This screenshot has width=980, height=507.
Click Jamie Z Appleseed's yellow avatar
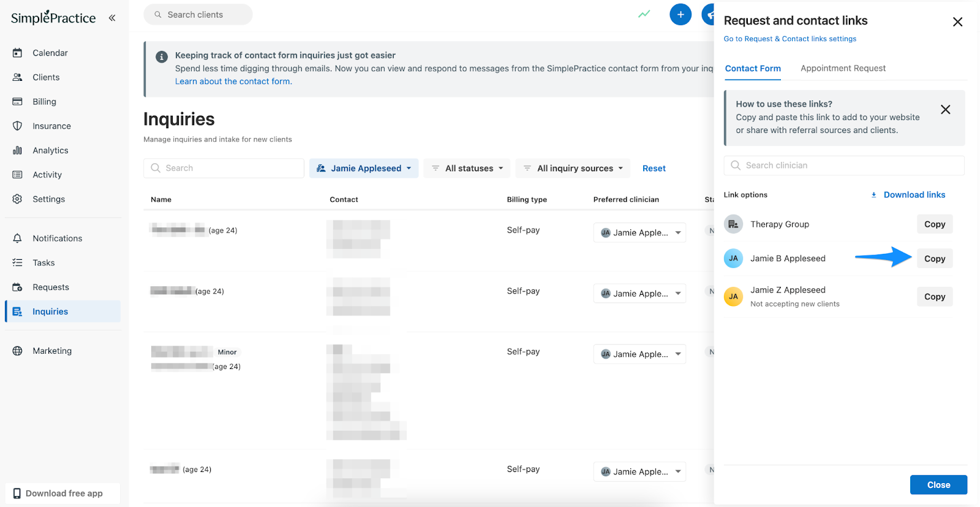tap(733, 297)
